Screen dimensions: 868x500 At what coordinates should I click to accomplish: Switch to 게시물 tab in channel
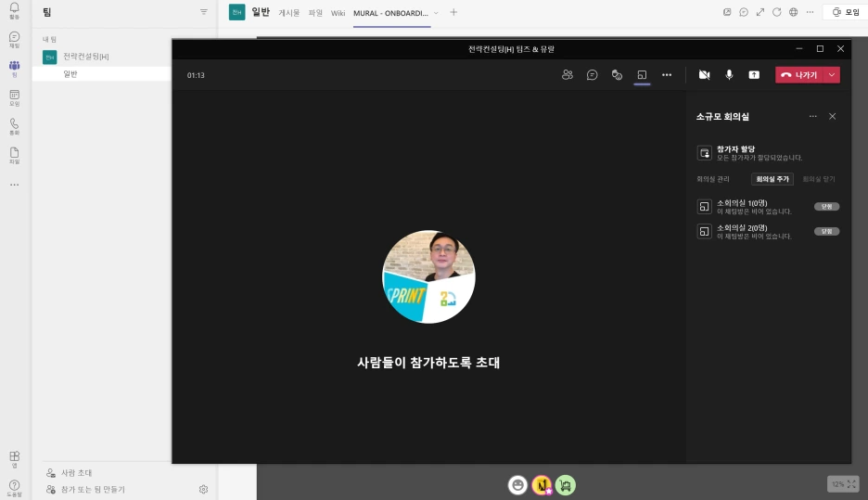click(x=288, y=13)
